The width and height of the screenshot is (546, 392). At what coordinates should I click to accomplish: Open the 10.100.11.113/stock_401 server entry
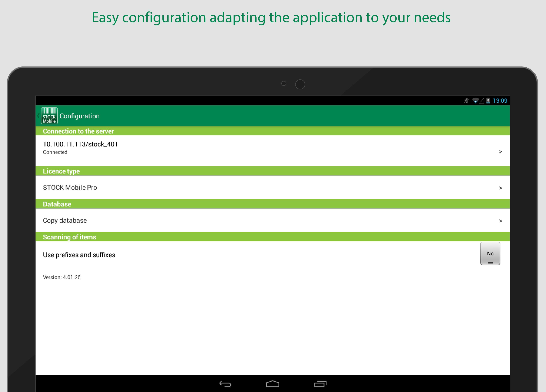coord(272,151)
